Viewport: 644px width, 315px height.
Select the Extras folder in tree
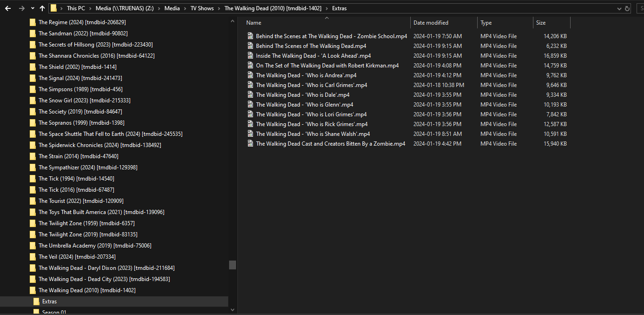pos(49,302)
